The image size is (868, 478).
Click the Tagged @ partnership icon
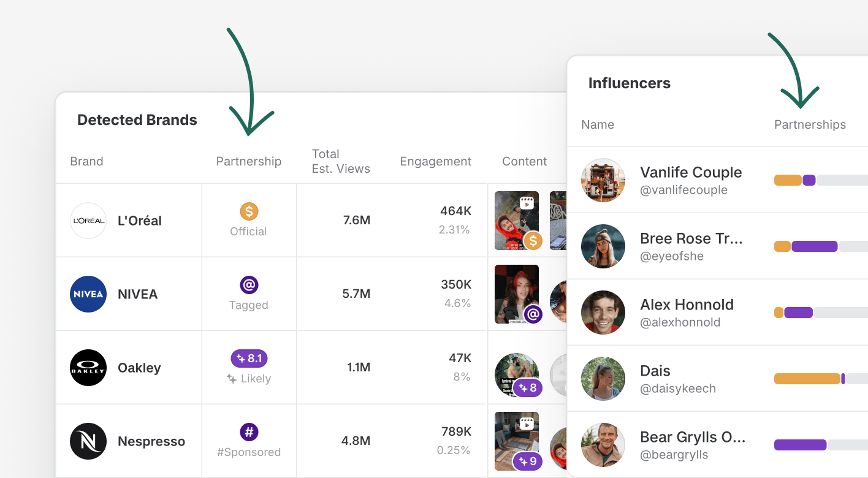[249, 285]
